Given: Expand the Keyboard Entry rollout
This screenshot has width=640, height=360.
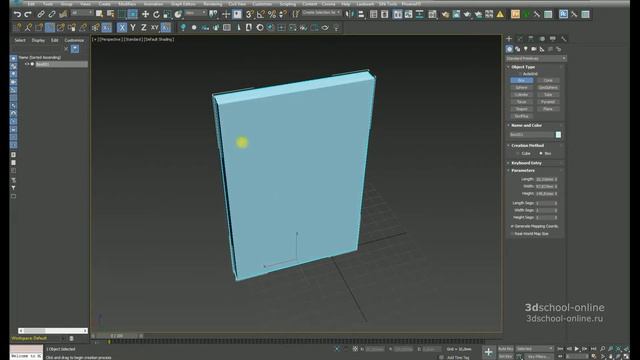Looking at the screenshot, I should tap(527, 163).
